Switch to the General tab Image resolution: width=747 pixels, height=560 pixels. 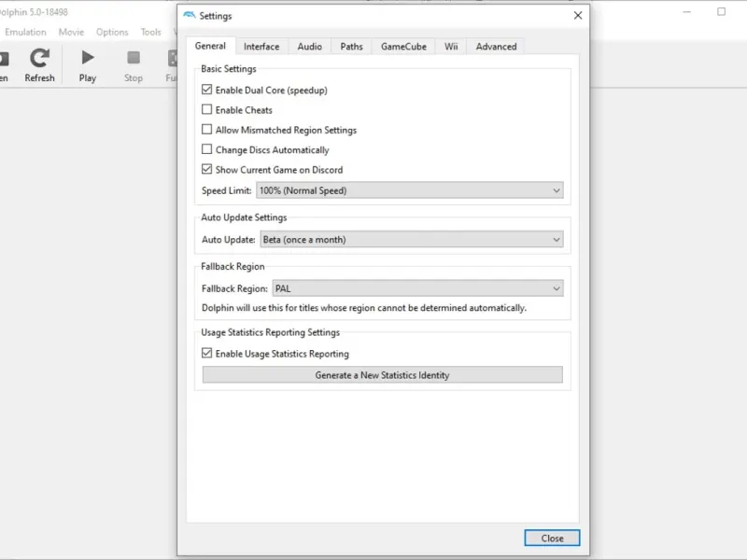pos(210,46)
